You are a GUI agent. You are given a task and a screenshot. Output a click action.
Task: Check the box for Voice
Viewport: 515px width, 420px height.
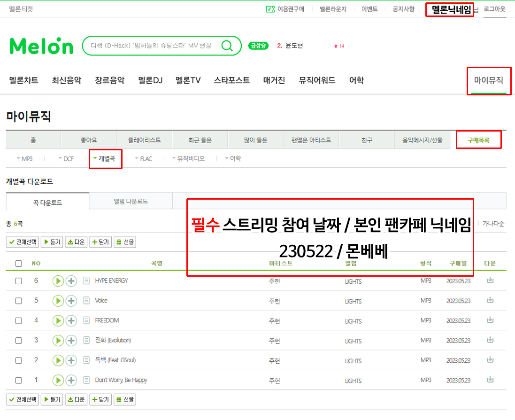[x=19, y=301]
